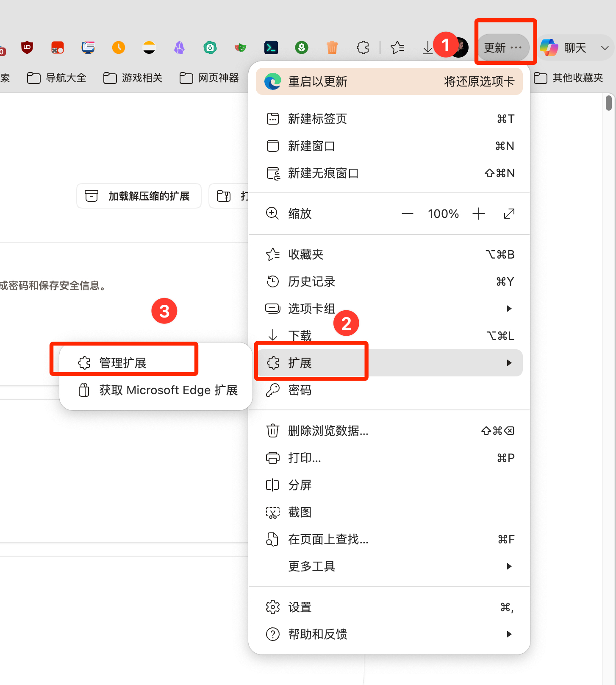Viewport: 616px width, 685px height.
Task: Open the green circular download extension icon
Action: coord(302,47)
